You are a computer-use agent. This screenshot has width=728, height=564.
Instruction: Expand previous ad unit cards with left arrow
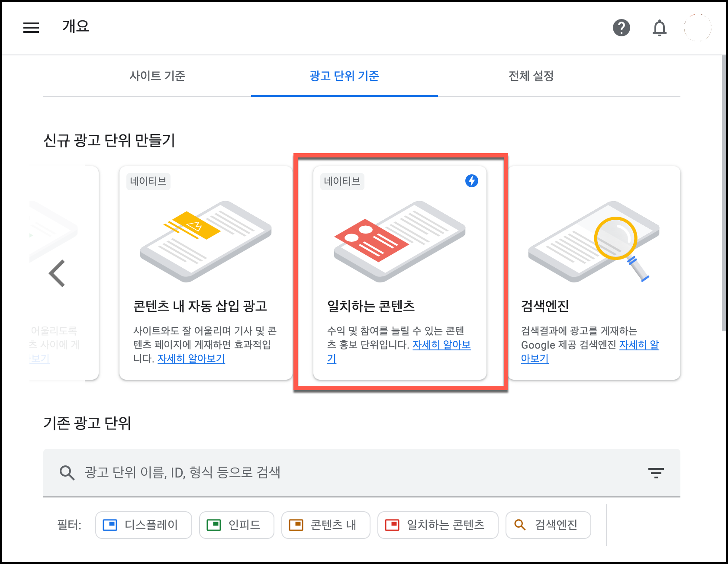(x=58, y=272)
